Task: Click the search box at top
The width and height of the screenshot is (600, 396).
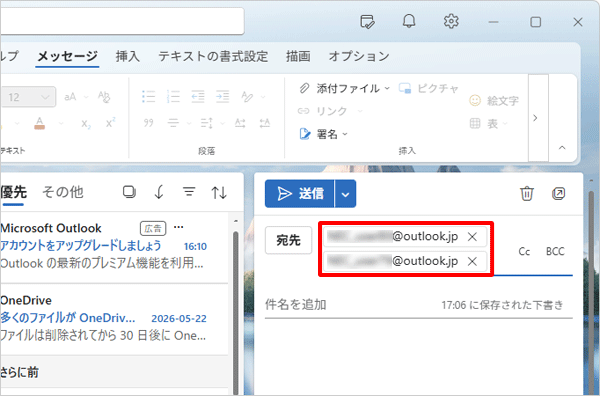Action: pos(122,21)
